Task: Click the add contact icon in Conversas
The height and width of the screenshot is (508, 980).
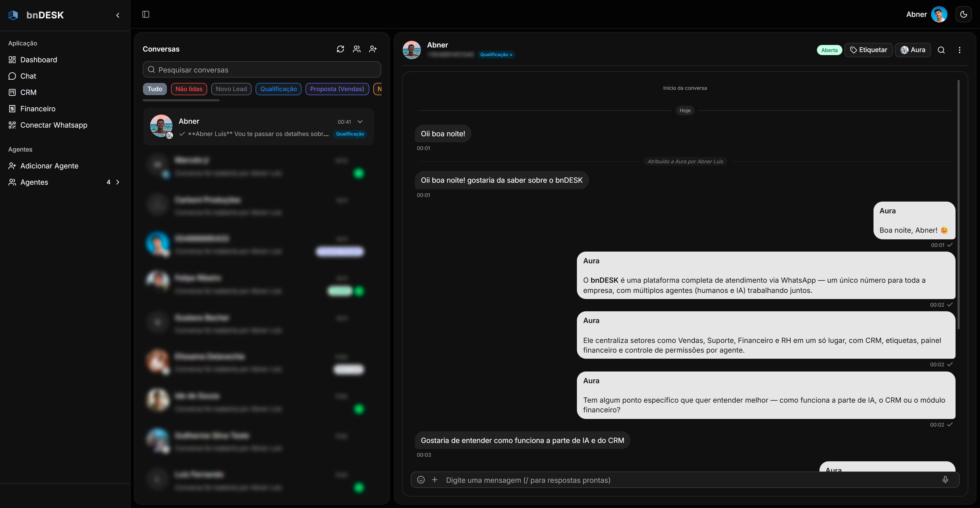Action: pyautogui.click(x=373, y=49)
